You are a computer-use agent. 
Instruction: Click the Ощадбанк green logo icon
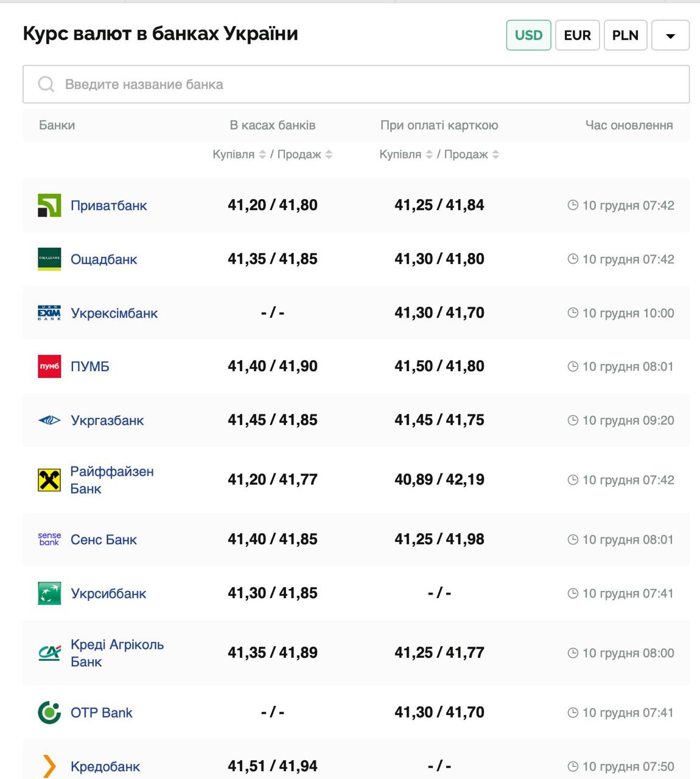(x=49, y=259)
